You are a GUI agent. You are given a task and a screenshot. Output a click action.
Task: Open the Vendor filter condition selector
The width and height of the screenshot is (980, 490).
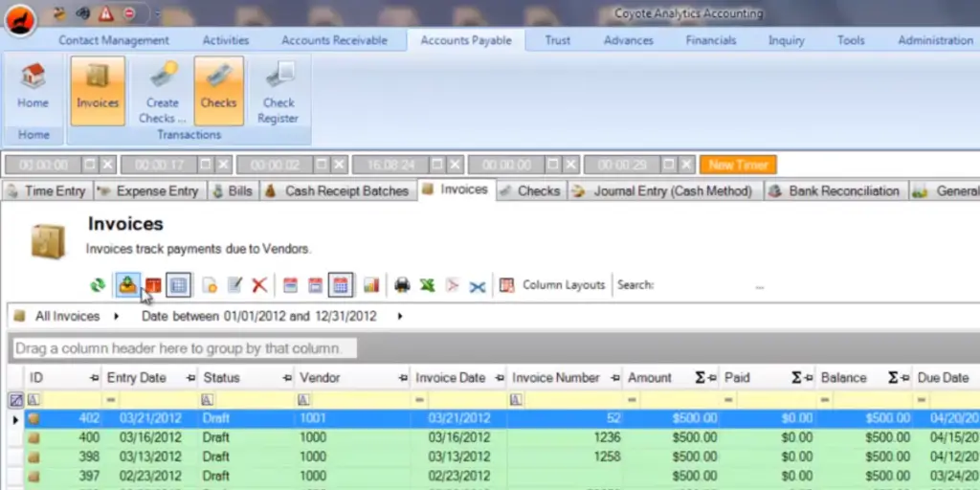pyautogui.click(x=304, y=400)
